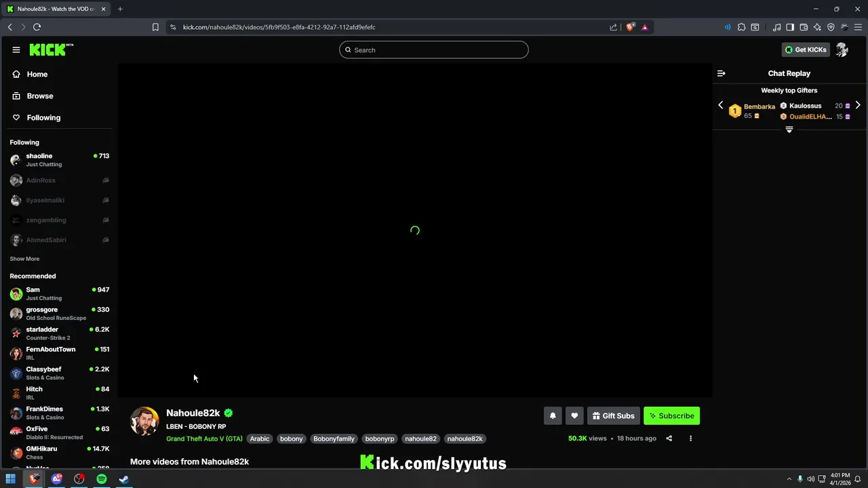Open the browser music note media control
This screenshot has height=488, width=868.
[776, 27]
